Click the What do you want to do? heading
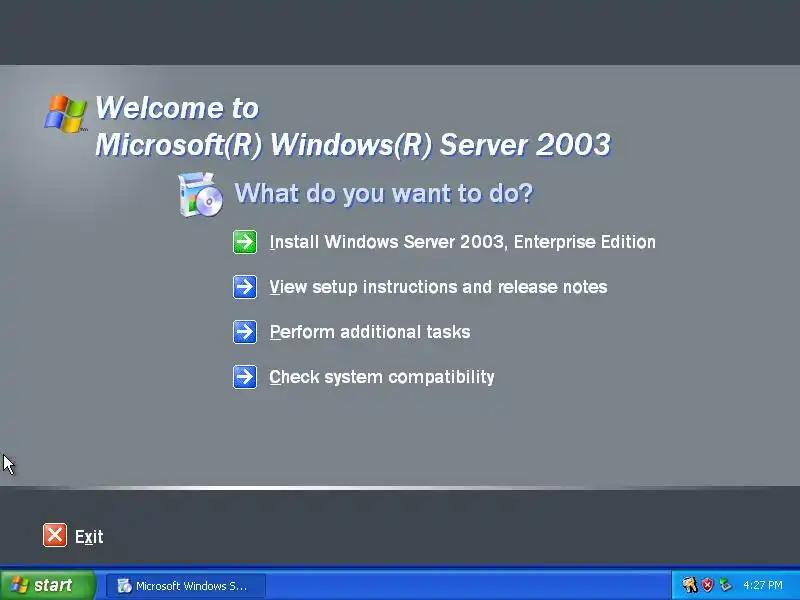The height and width of the screenshot is (600, 800). point(384,194)
